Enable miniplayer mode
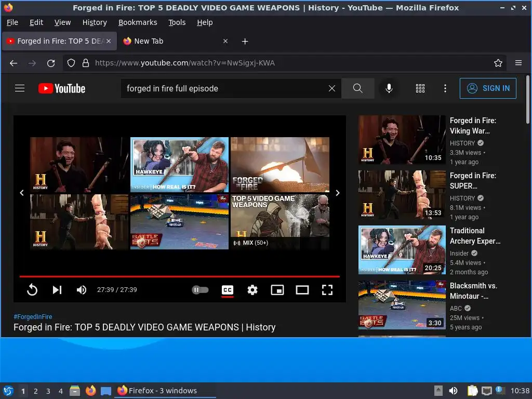 (277, 290)
